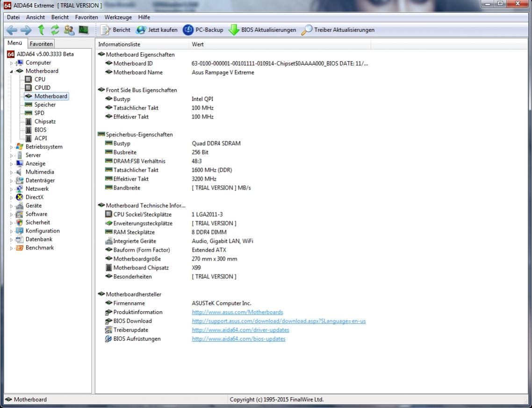
Task: Click the blue Forward arrow icon
Action: coord(26,30)
